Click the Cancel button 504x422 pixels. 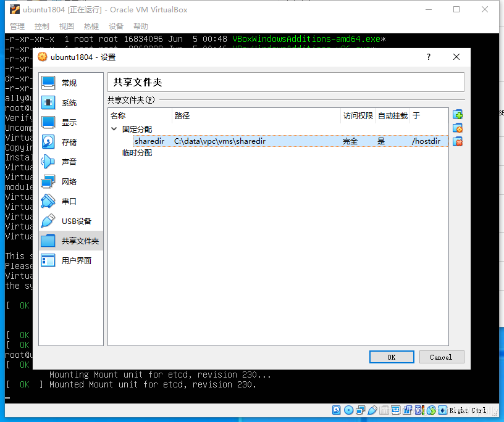tap(442, 357)
